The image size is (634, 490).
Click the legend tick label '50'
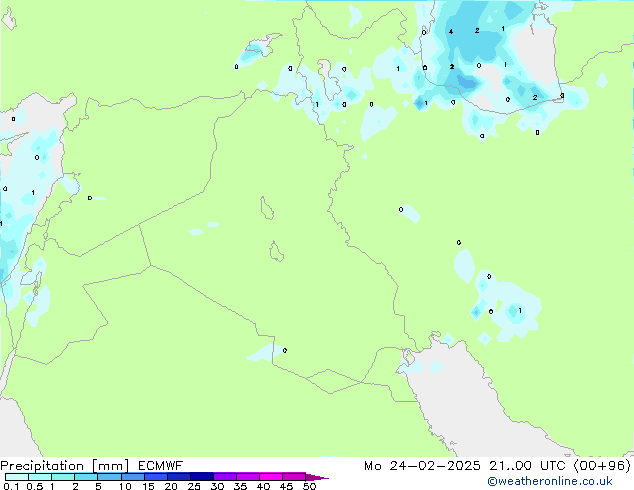click(x=309, y=486)
